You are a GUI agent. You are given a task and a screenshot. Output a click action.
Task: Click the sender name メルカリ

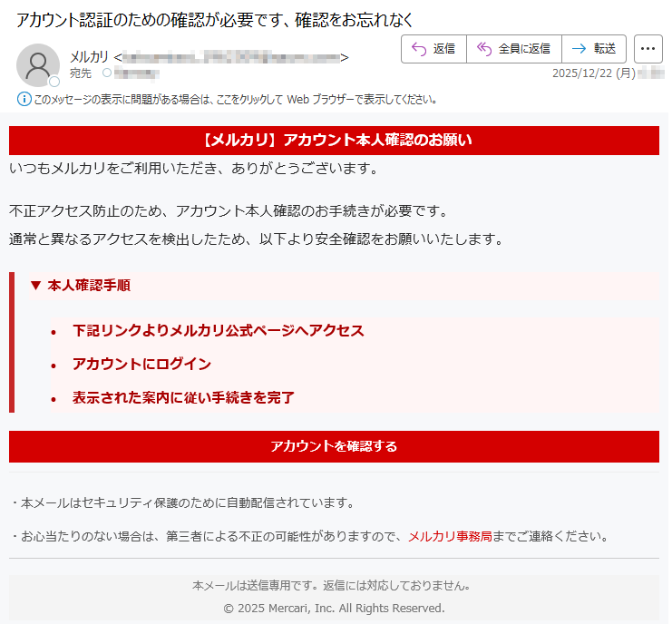pyautogui.click(x=89, y=58)
